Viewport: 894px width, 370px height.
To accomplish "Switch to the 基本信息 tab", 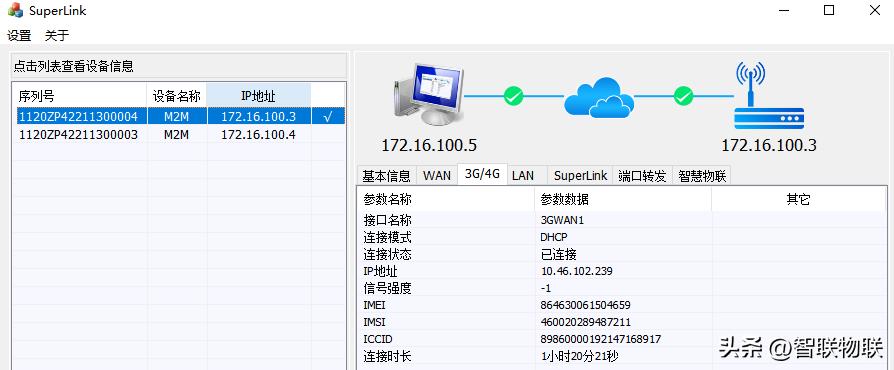I will click(x=386, y=176).
